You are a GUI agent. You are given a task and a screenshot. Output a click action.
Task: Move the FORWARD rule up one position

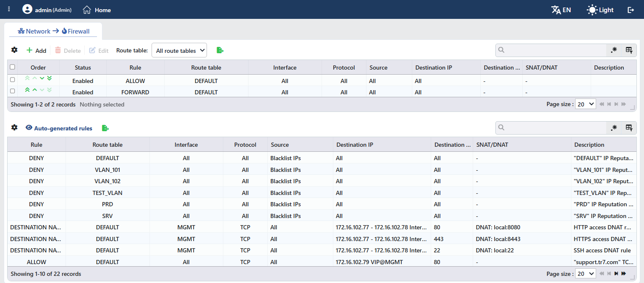(35, 90)
